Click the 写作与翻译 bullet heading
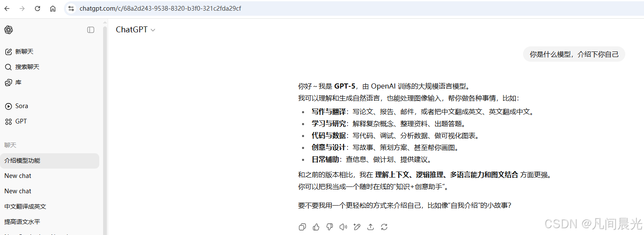This screenshot has width=644, height=235. (x=328, y=112)
